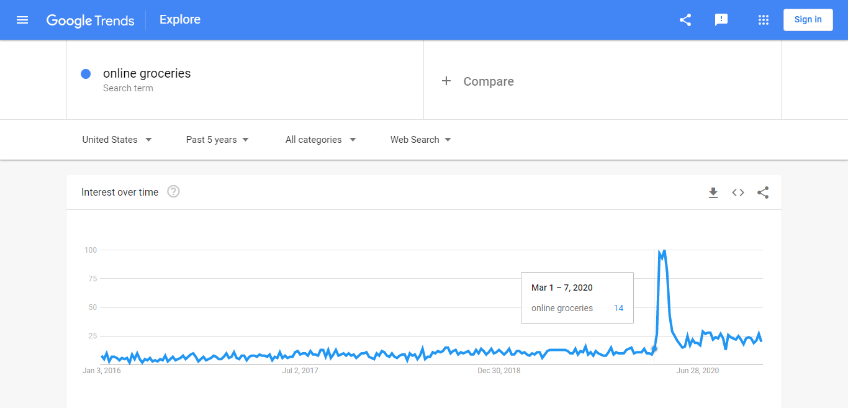Click the Google Trends logo
848x408 pixels.
pyautogui.click(x=90, y=20)
